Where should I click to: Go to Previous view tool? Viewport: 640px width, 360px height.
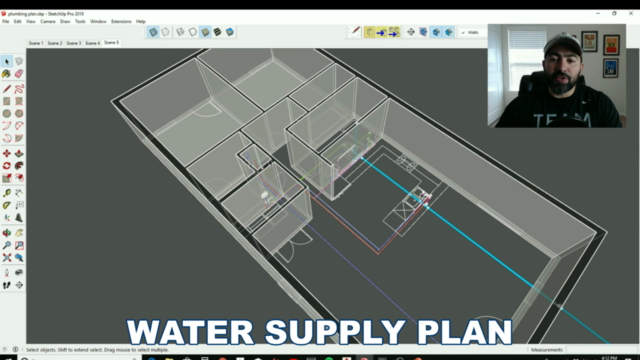pos(19,258)
